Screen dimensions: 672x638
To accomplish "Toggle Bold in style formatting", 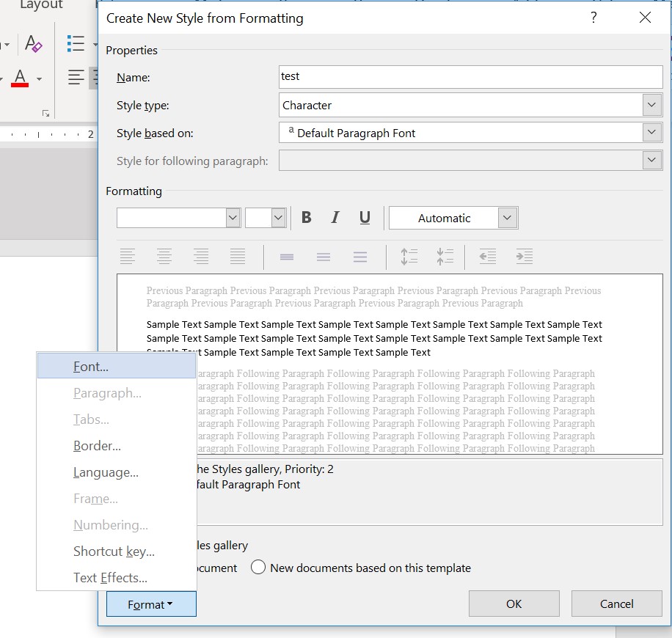I will click(307, 218).
